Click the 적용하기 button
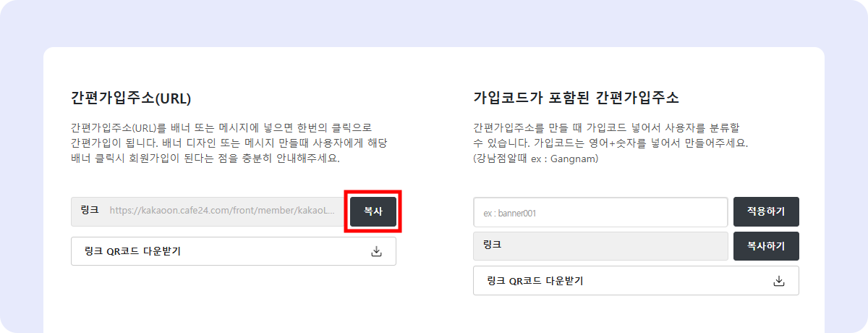Viewport: 868px width, 333px height. click(766, 212)
